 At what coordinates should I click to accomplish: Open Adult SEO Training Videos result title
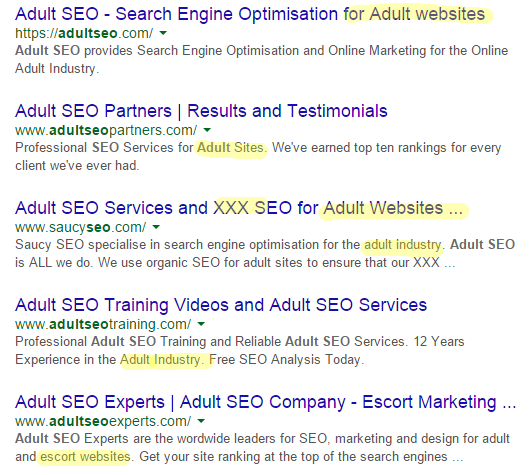pyautogui.click(x=221, y=305)
